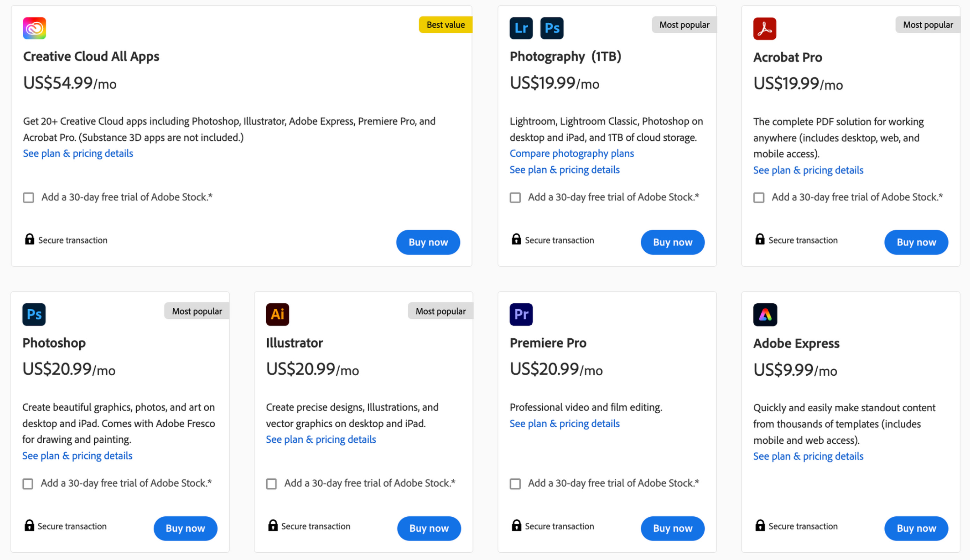Check the Adobe Stock trial box under Photography

(x=515, y=198)
